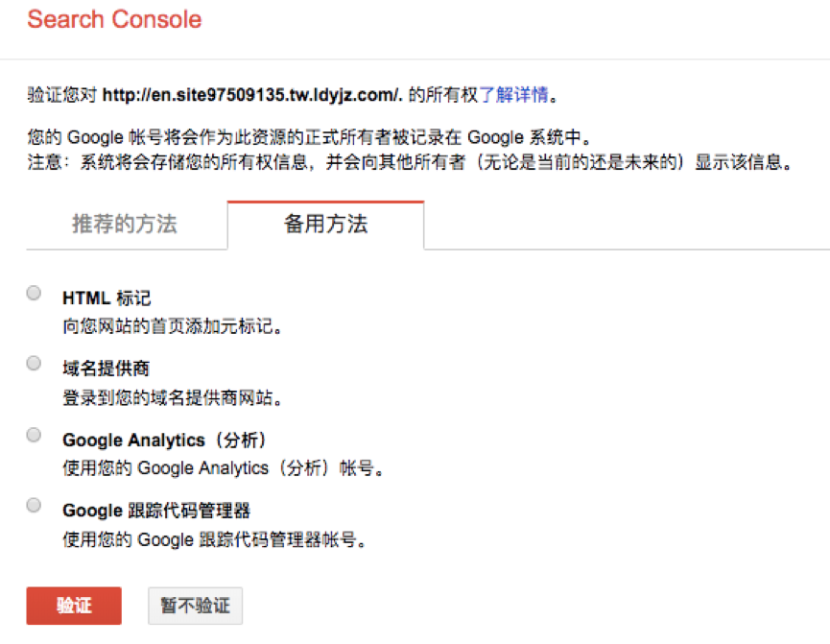Open the 了解详情 link
Image resolution: width=830 pixels, height=644 pixels.
click(513, 95)
